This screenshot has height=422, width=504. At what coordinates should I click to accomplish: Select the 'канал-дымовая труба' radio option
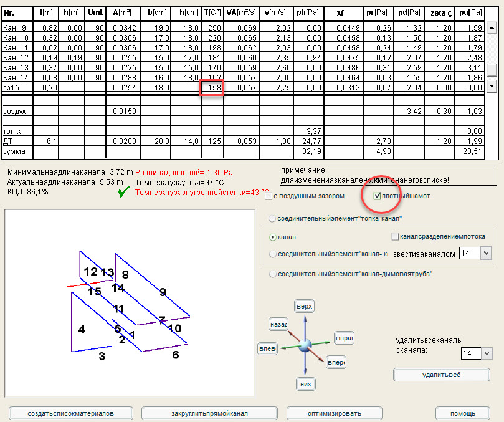(x=272, y=274)
